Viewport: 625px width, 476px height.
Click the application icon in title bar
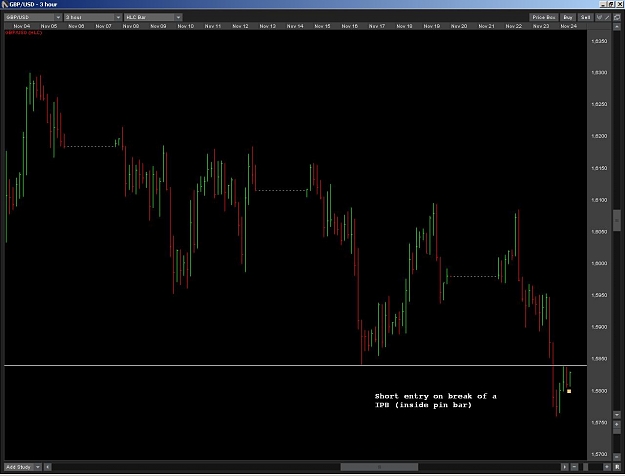(x=5, y=4)
